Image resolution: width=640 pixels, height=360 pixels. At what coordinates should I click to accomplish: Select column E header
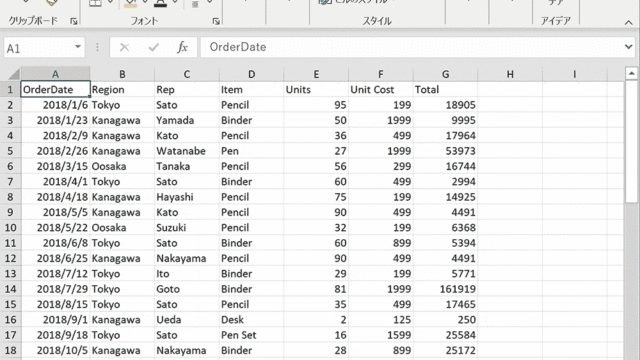click(x=316, y=74)
